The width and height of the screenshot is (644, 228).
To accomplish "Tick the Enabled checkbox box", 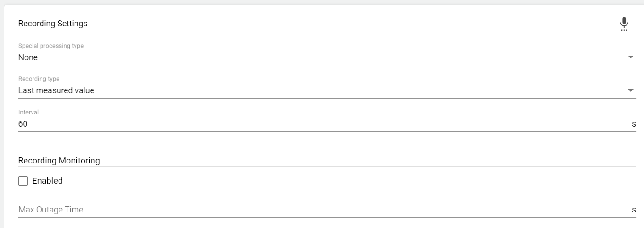I will pyautogui.click(x=23, y=181).
